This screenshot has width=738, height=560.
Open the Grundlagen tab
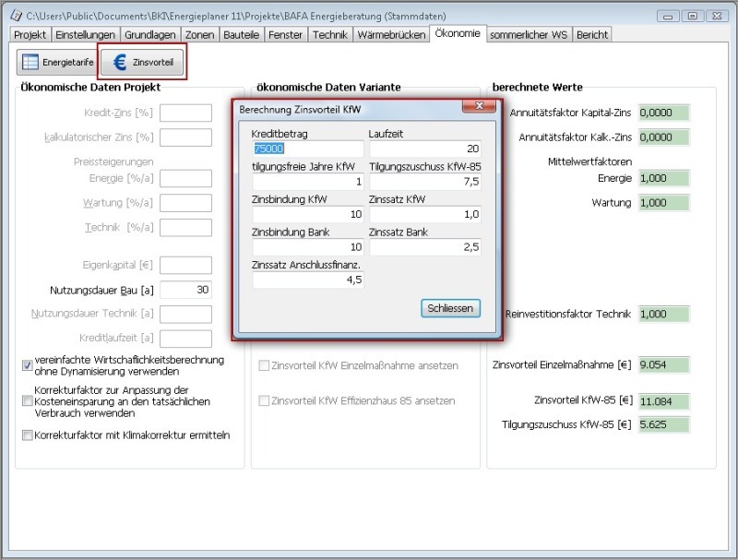[x=150, y=35]
